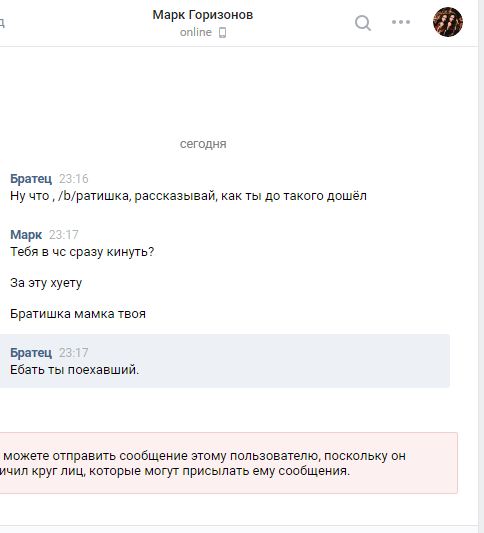This screenshot has height=533, width=484.
Task: Click sender name Марк at 23:17
Action: (26, 235)
